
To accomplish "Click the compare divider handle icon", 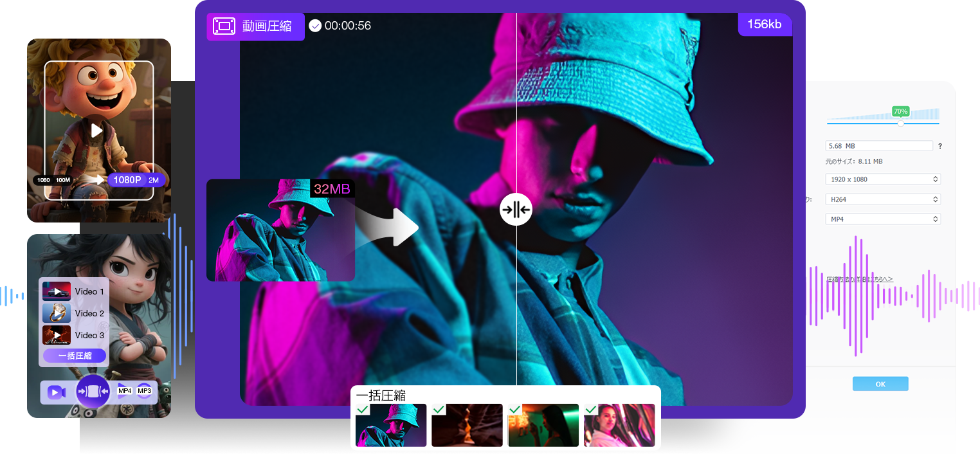I will tap(516, 210).
